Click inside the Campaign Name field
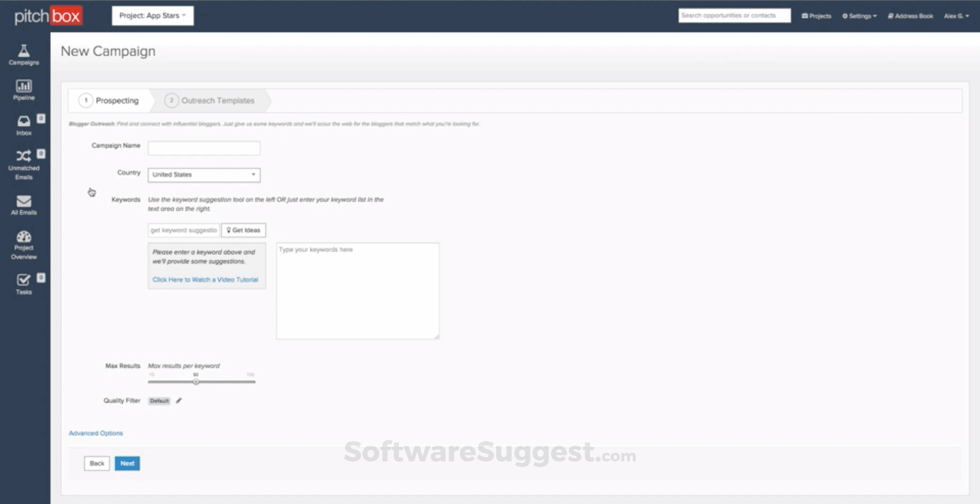This screenshot has height=504, width=980. coord(203,148)
